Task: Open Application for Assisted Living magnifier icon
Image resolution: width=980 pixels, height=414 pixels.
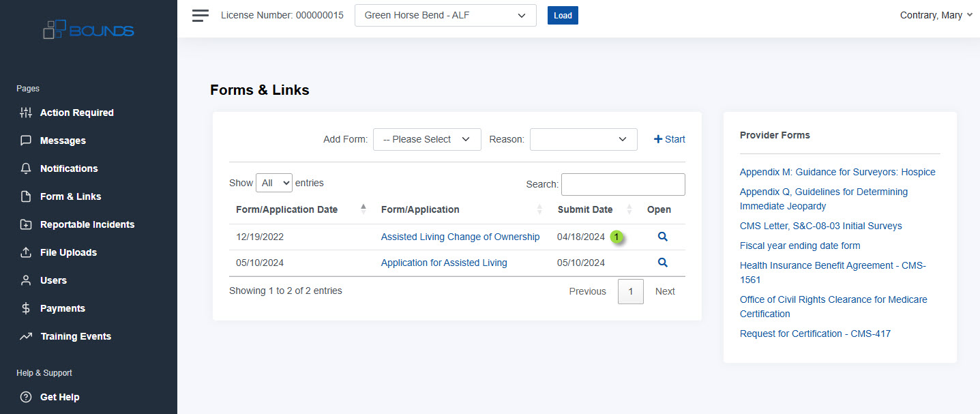Action: tap(662, 262)
